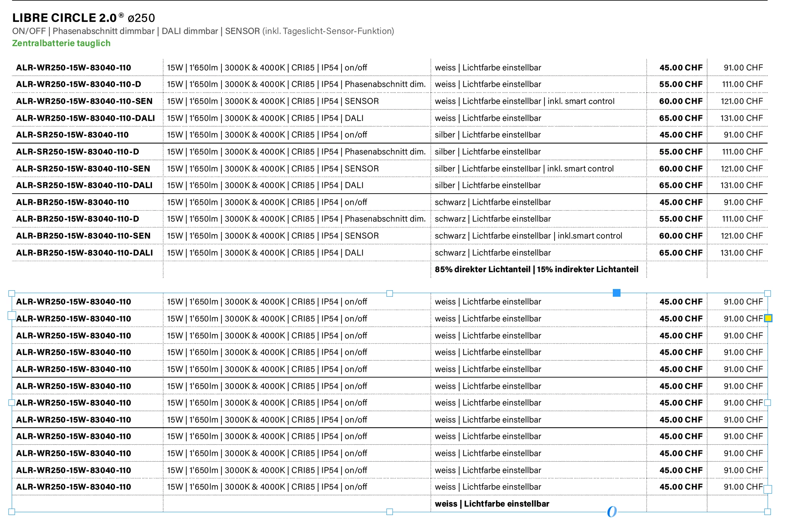
Task: Click the green Zentralbatterie tauglich text
Action: [x=61, y=43]
